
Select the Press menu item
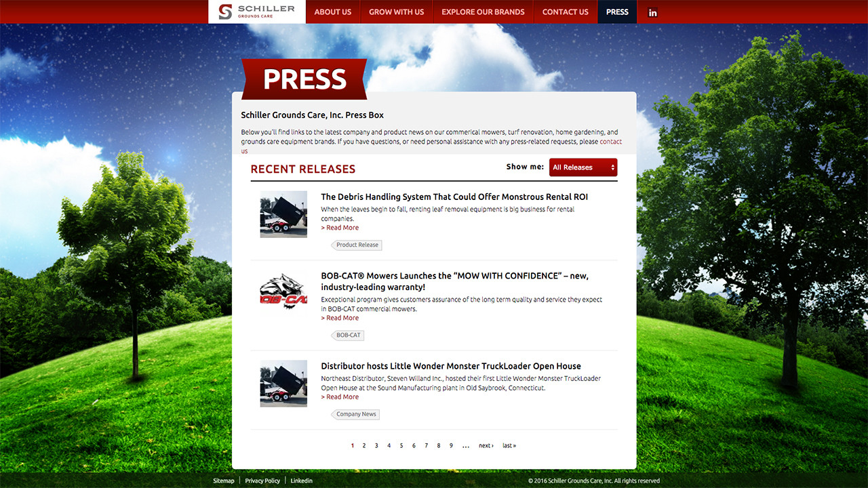tap(617, 12)
